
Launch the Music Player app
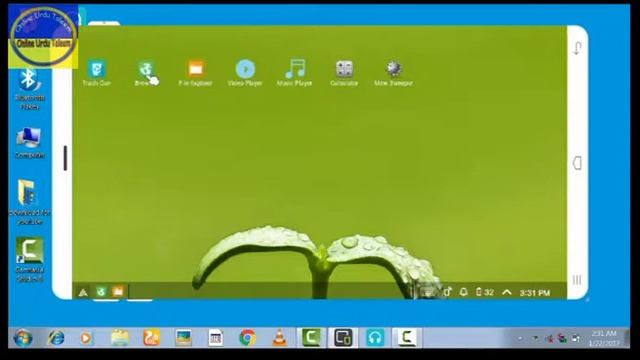(x=294, y=73)
